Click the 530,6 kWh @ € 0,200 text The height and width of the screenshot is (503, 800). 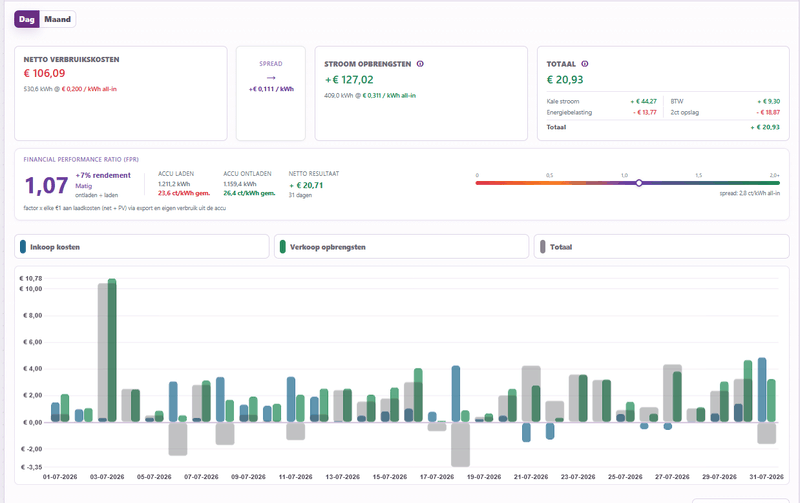pyautogui.click(x=70, y=89)
